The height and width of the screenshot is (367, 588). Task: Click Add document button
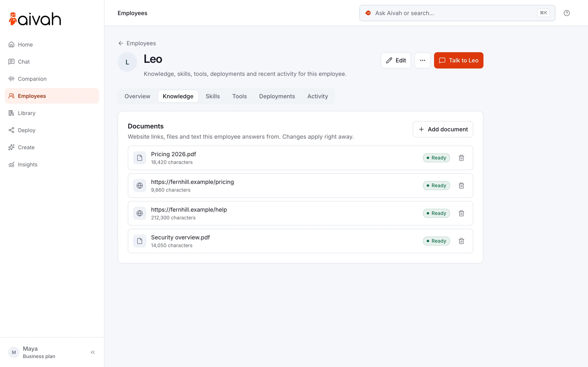point(443,129)
